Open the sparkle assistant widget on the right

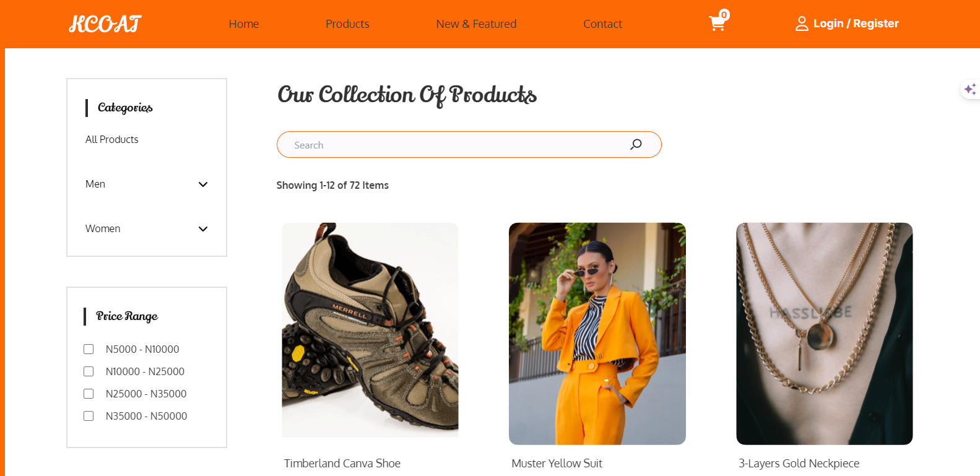[x=971, y=89]
